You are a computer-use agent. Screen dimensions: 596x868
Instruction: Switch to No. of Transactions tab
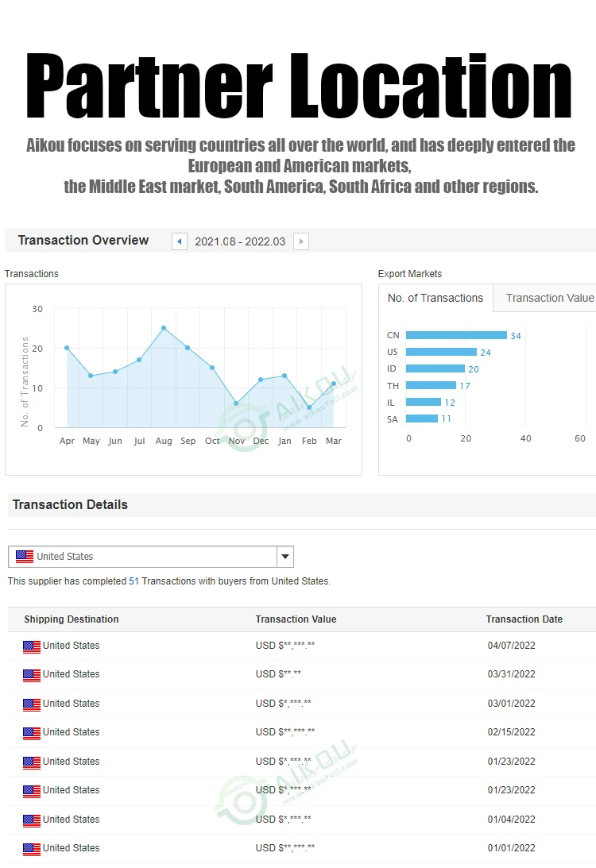tap(435, 298)
